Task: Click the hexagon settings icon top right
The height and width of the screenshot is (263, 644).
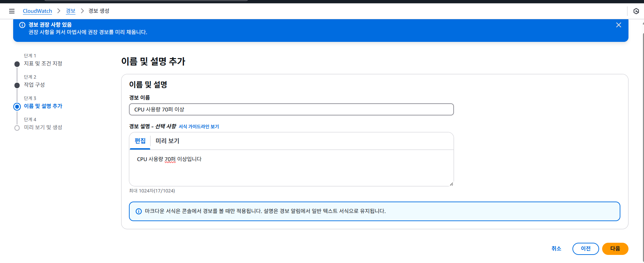Action: [x=636, y=11]
